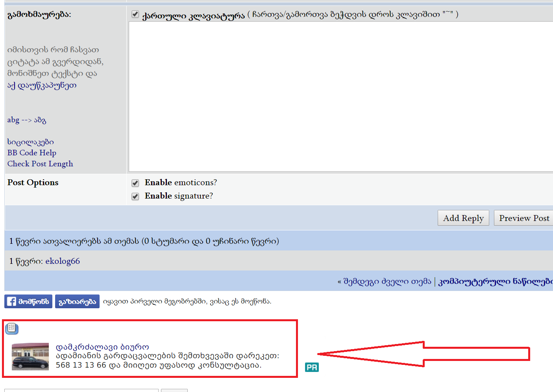Click the Preview Post button
553x392 pixels.
pyautogui.click(x=524, y=218)
